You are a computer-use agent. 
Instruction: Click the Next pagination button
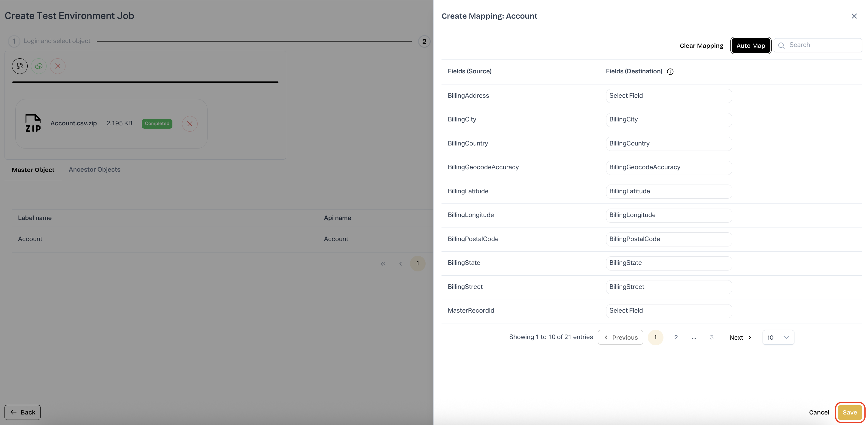[x=740, y=337]
